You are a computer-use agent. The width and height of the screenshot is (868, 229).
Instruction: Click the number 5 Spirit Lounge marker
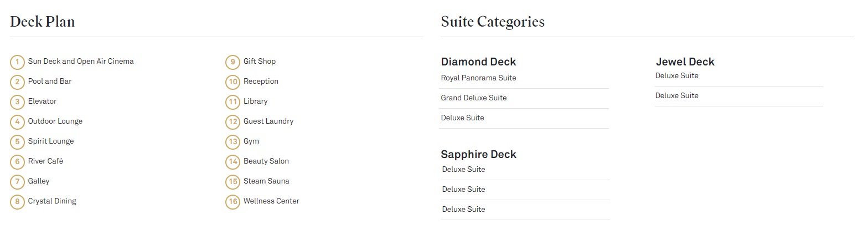coord(17,142)
